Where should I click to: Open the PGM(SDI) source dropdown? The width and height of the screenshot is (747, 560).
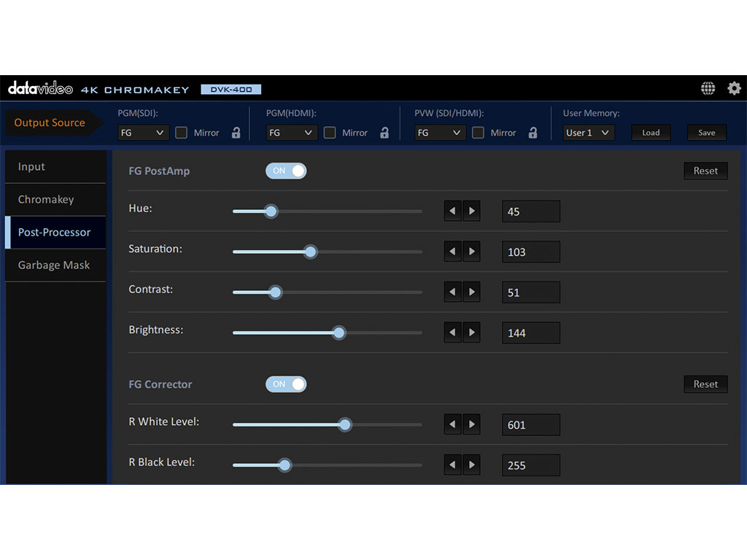click(x=143, y=133)
